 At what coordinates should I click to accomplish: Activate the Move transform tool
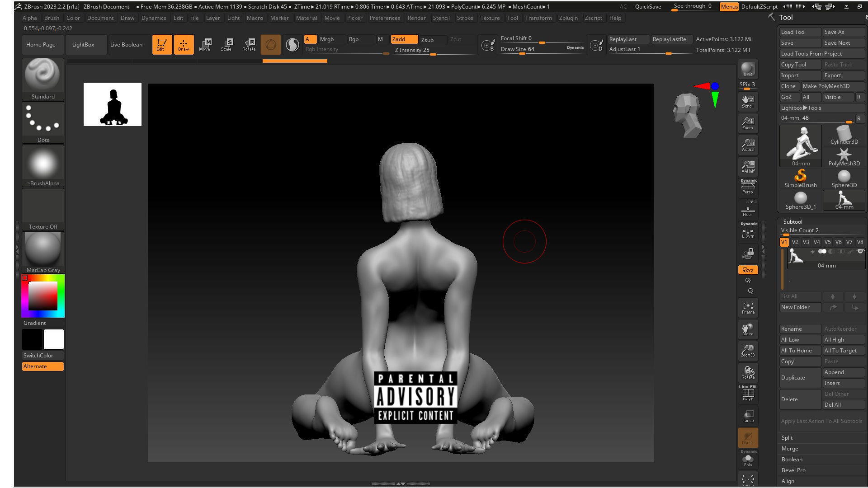pyautogui.click(x=205, y=44)
